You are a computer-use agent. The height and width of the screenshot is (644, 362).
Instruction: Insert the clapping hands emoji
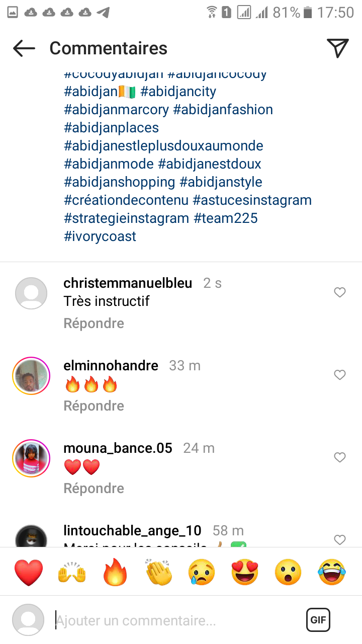pos(158,572)
